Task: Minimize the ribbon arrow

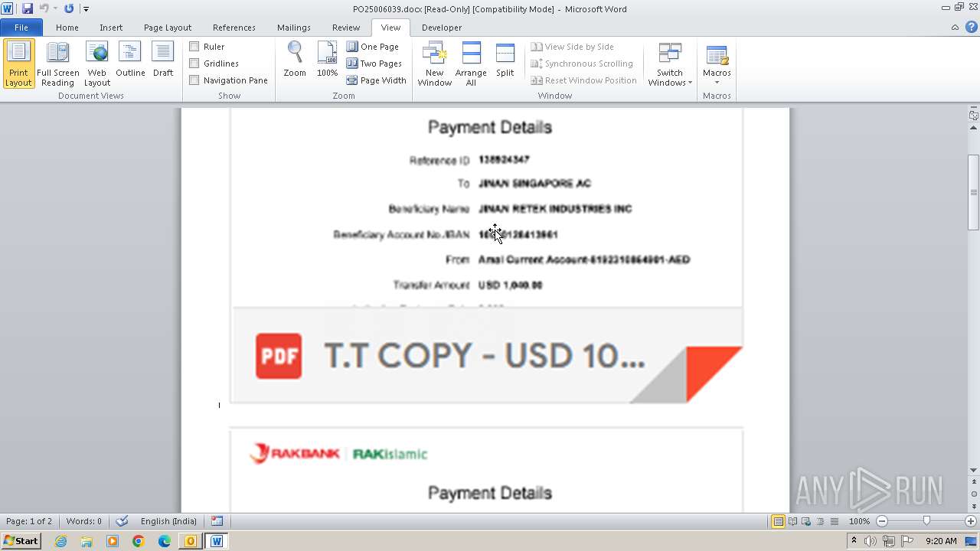Action: click(x=955, y=28)
